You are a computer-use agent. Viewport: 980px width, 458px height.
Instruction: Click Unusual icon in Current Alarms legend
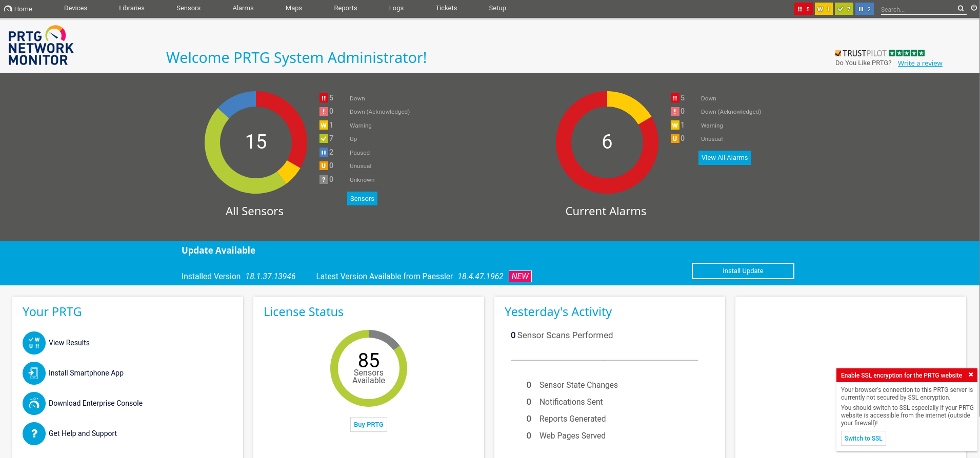(675, 138)
